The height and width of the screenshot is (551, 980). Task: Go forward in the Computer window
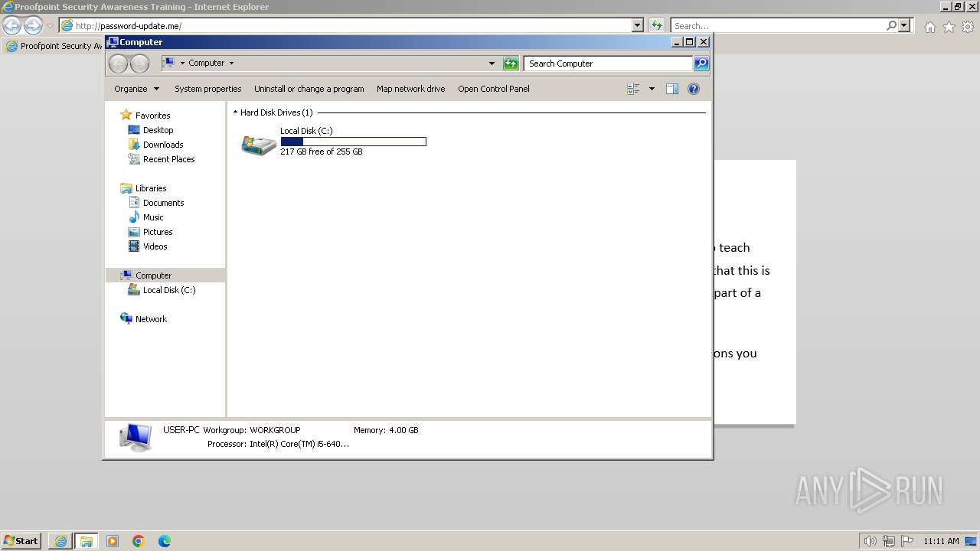[139, 64]
